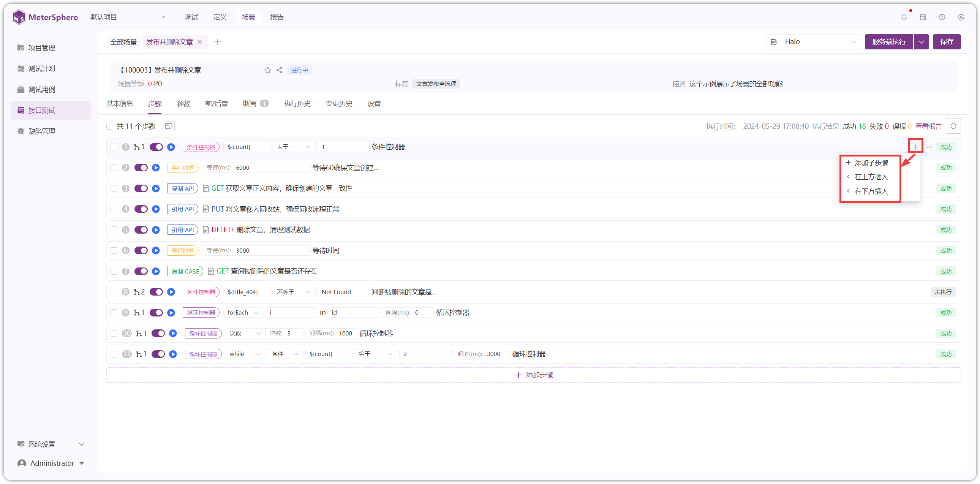Image resolution: width=980 pixels, height=484 pixels.
Task: Expand child steps of step 8
Action: point(139,292)
